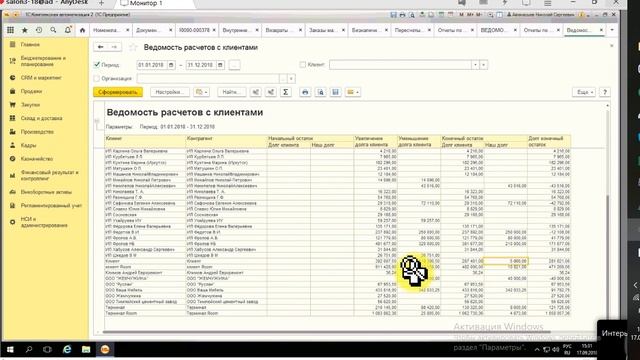Open the Склад и доставка section
The height and width of the screenshot is (360, 640).
[x=41, y=118]
